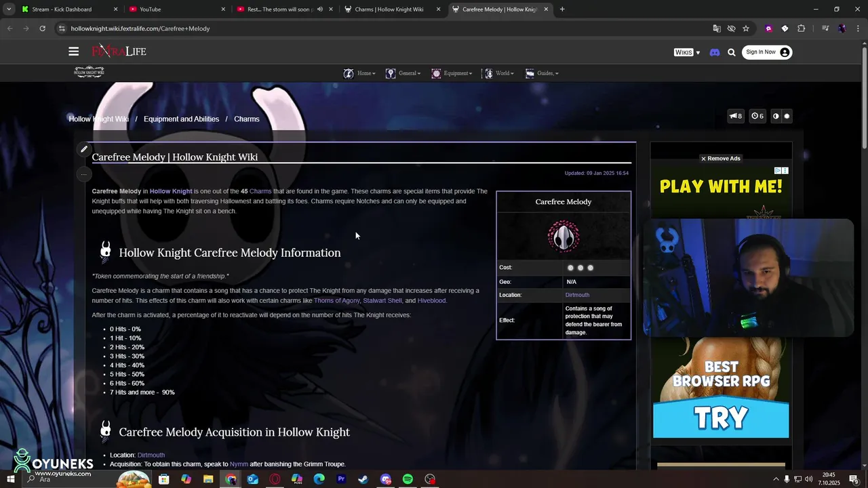Open File Explorer from the taskbar
Image resolution: width=868 pixels, height=488 pixels.
(x=208, y=479)
